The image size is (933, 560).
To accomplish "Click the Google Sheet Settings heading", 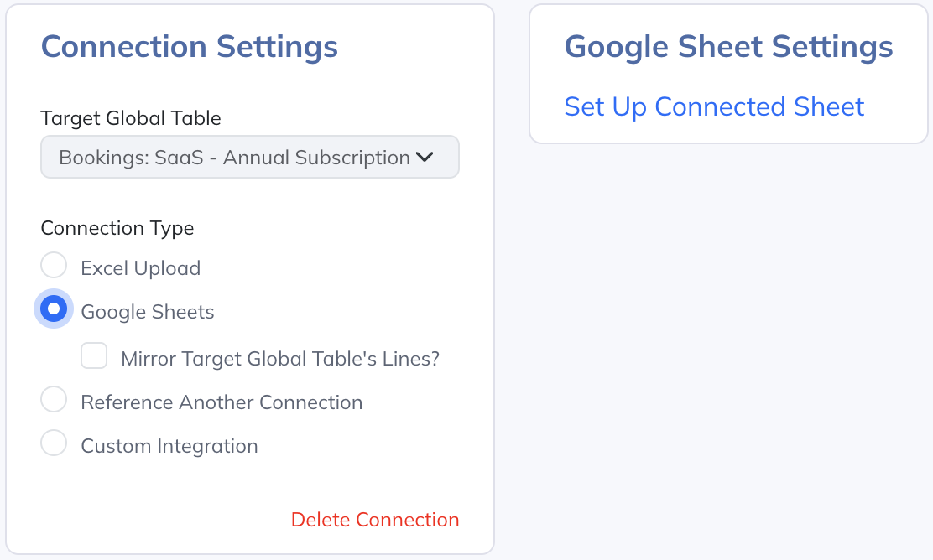I will coord(728,46).
